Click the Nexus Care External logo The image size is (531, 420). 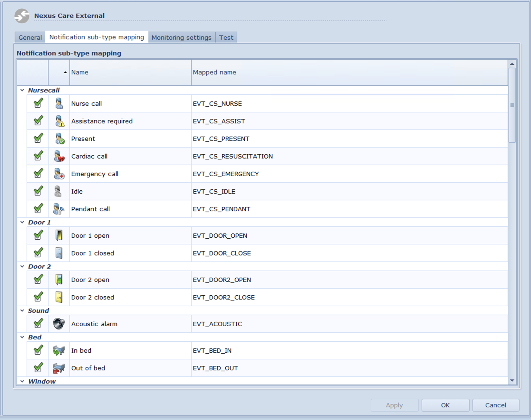click(x=21, y=15)
